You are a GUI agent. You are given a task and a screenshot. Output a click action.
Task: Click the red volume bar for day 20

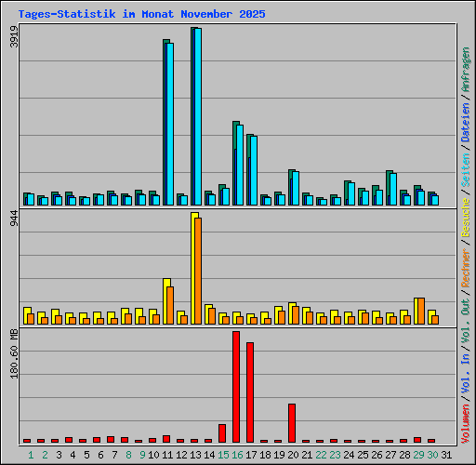[x=292, y=423]
